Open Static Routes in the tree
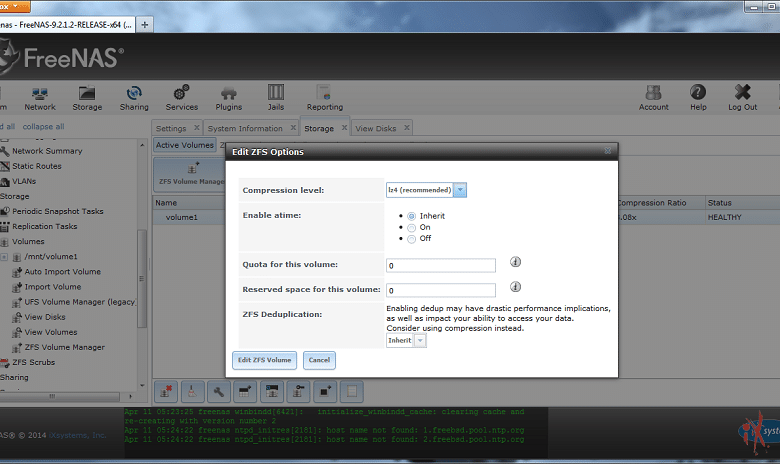The height and width of the screenshot is (464, 780). (37, 166)
